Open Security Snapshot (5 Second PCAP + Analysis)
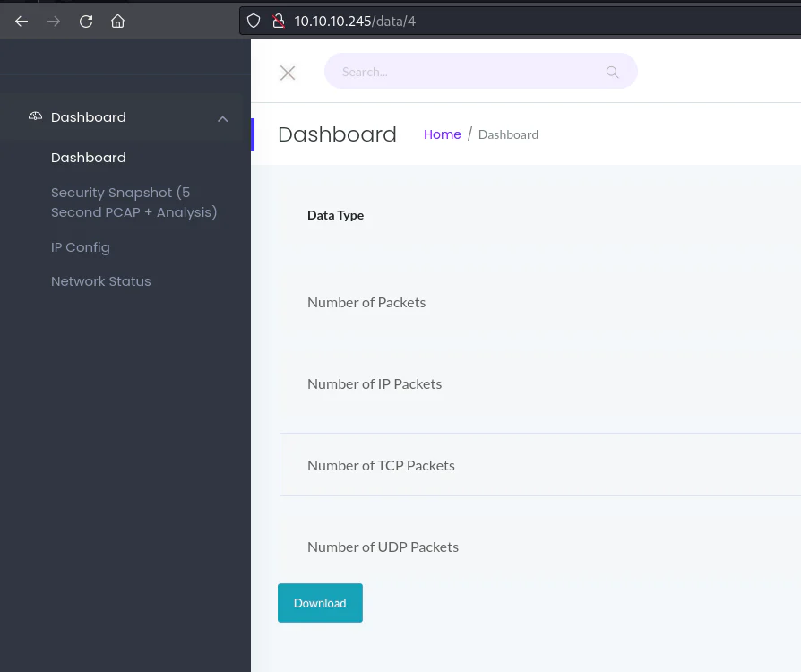The image size is (801, 672). pyautogui.click(x=133, y=202)
